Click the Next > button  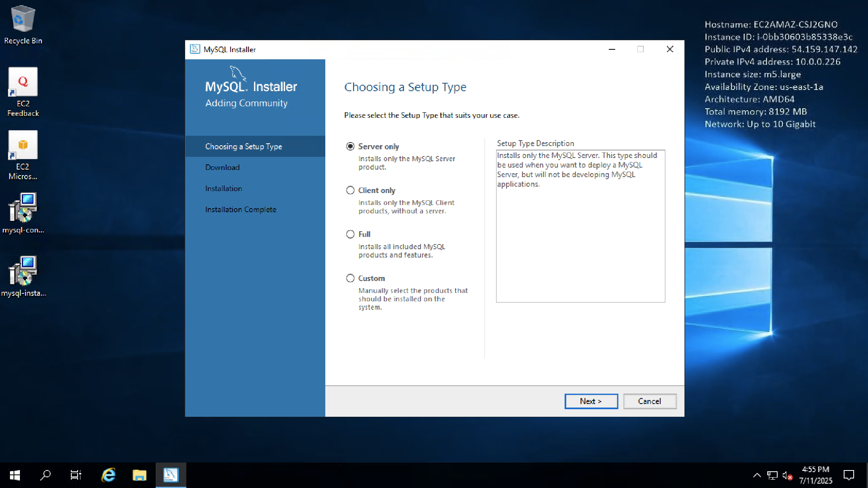[x=591, y=401]
